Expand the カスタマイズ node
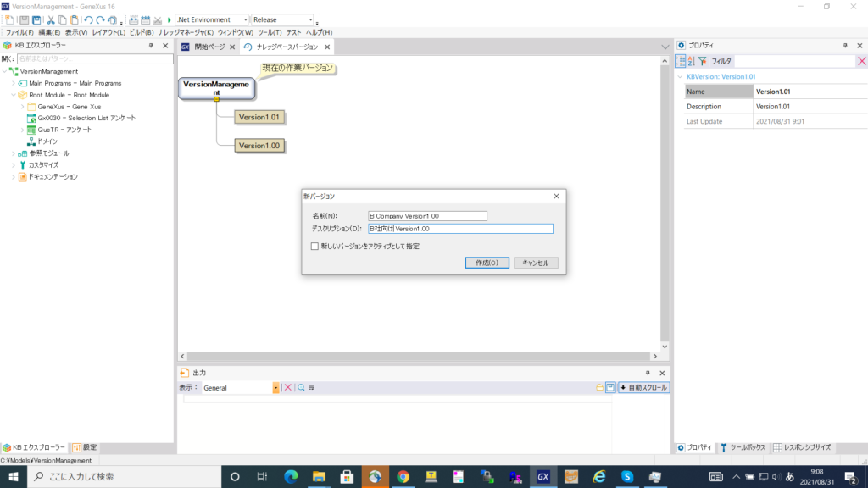 14,165
